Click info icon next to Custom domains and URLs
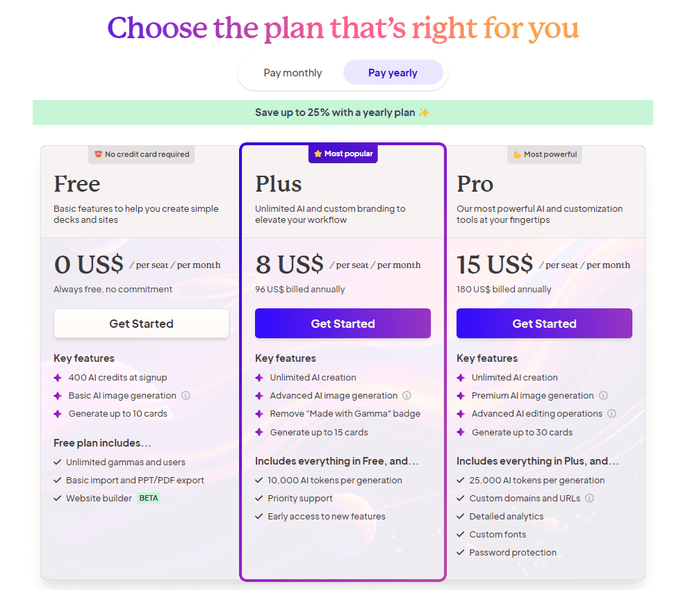681x616 pixels. (x=589, y=499)
